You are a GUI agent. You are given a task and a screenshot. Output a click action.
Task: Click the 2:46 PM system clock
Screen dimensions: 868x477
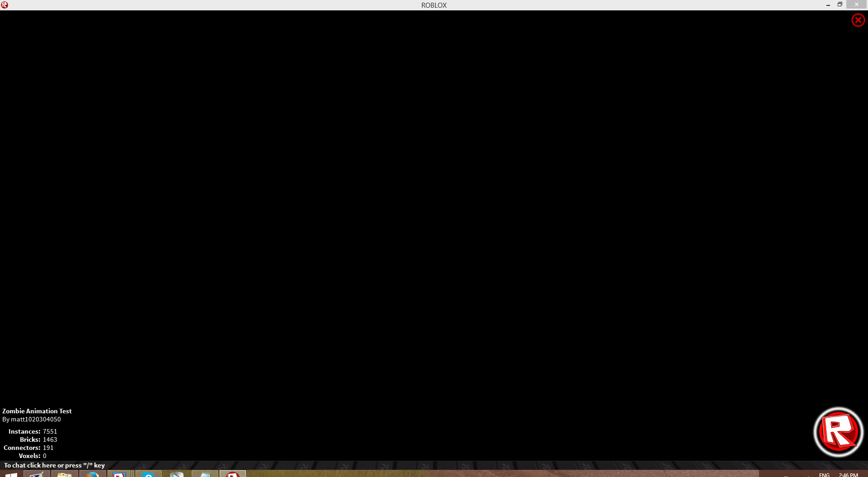[848, 475]
